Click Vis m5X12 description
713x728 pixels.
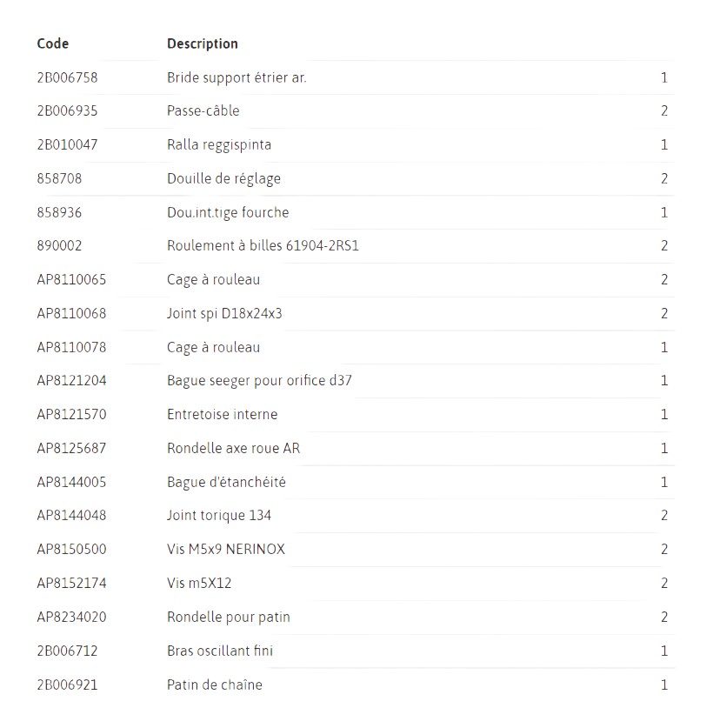(199, 583)
